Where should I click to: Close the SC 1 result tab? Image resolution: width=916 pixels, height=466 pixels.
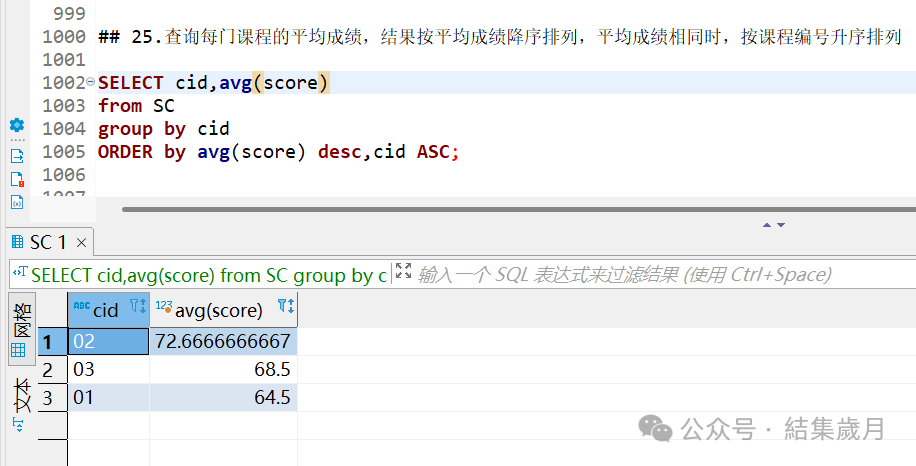click(81, 242)
